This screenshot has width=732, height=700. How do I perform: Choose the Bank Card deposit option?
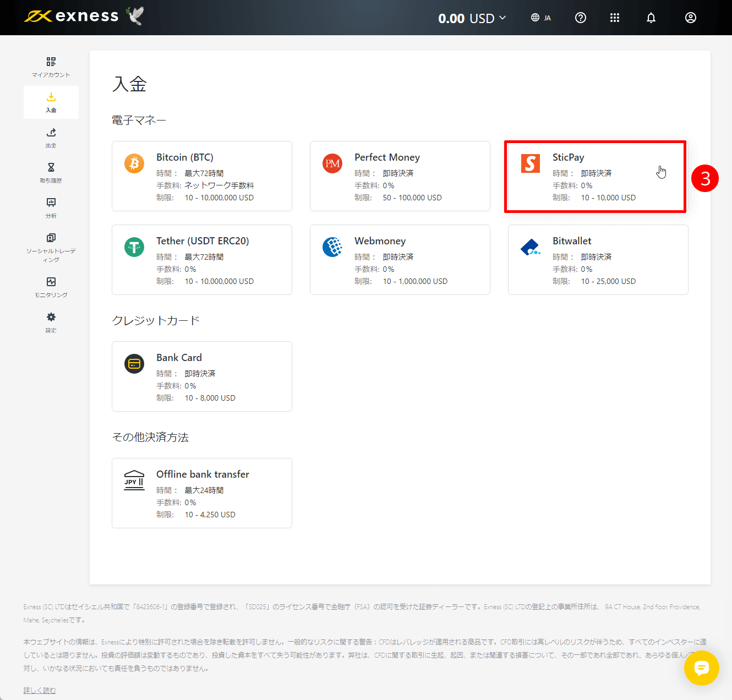point(201,376)
